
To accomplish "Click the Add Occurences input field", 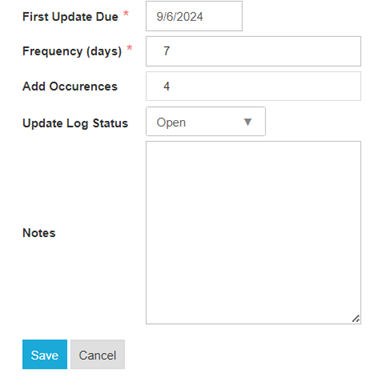I will (253, 86).
